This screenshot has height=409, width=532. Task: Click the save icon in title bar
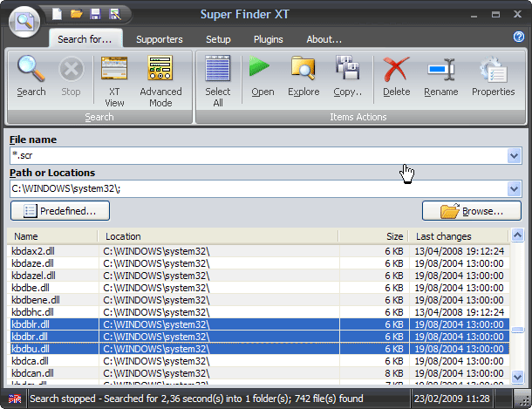(95, 14)
